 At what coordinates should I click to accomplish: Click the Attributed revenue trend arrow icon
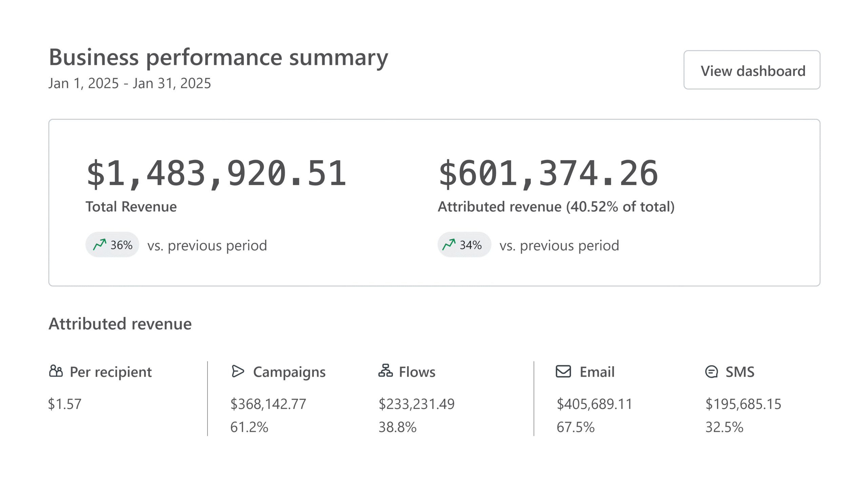(449, 244)
